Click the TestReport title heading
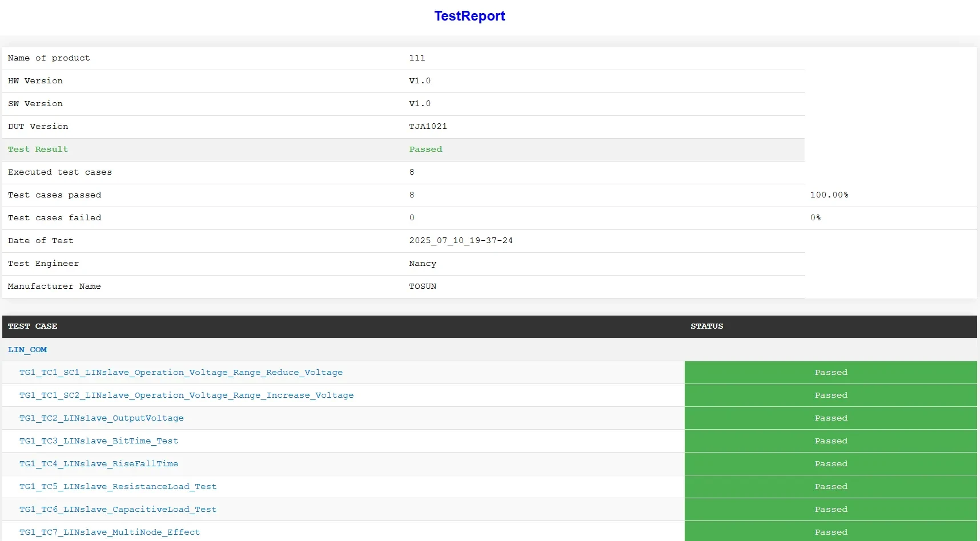 coord(469,16)
